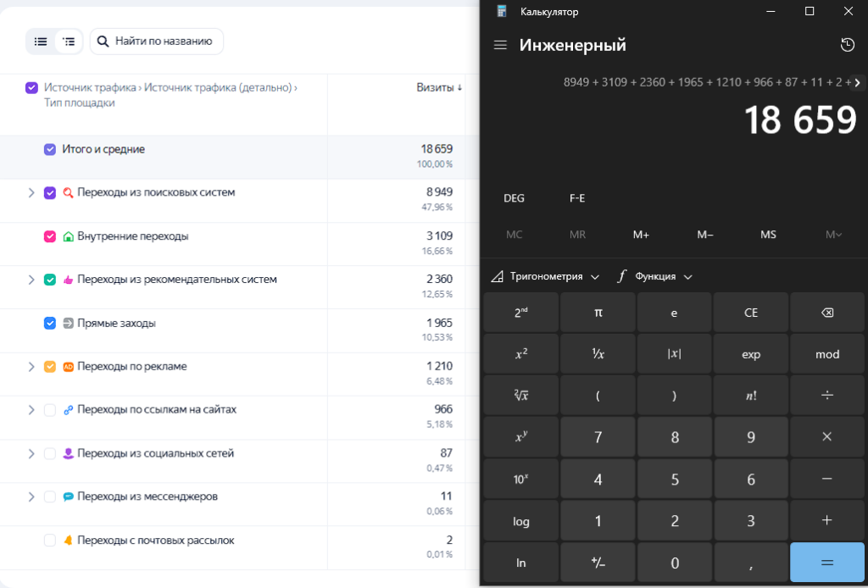868x588 pixels.
Task: Click the x to power y key
Action: [x=521, y=437]
